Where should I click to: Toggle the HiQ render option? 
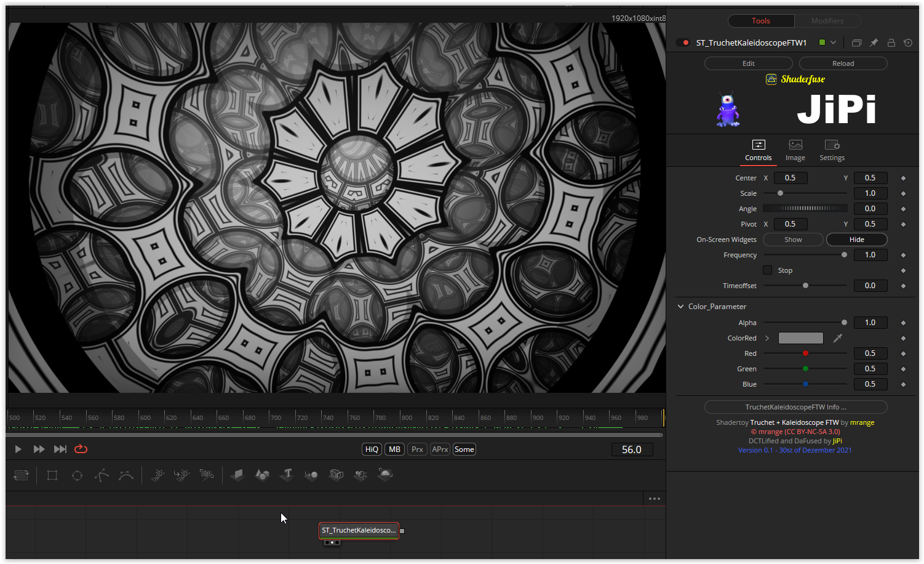coord(372,449)
